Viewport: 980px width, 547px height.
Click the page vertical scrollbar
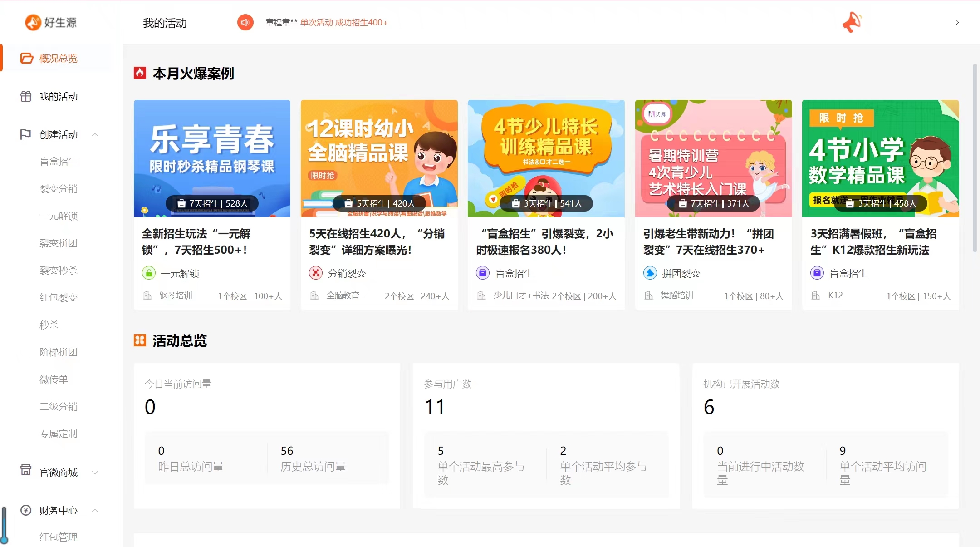click(x=975, y=158)
